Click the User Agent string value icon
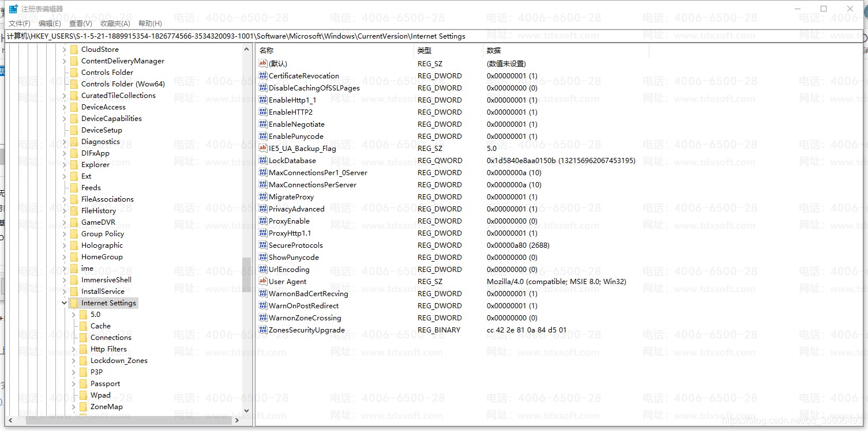This screenshot has width=868, height=431. click(263, 282)
